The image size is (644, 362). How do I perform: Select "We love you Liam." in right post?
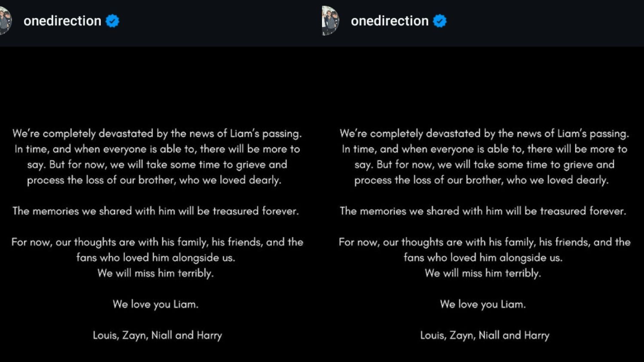[x=483, y=304]
